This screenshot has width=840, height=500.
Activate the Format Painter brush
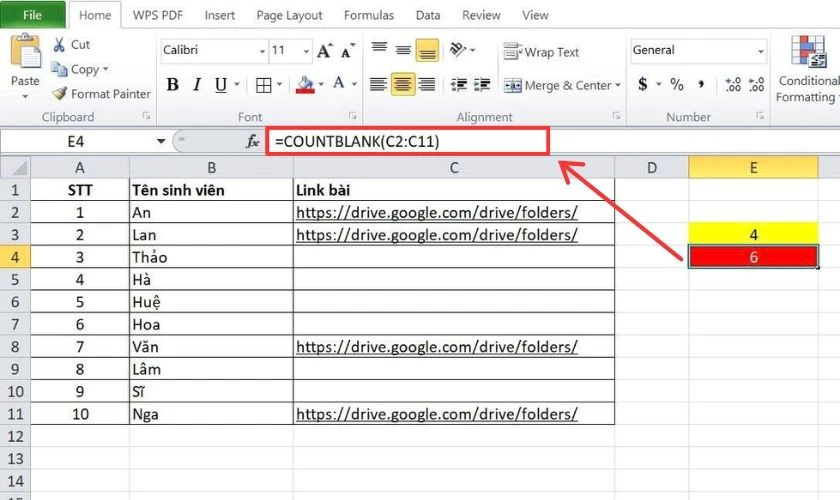pos(60,94)
